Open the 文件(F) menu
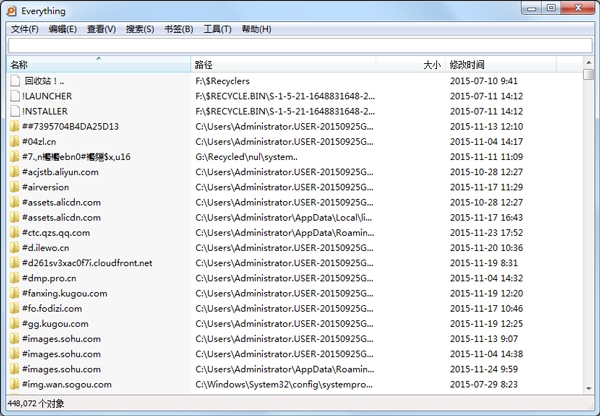Viewport: 600px width, 416px height. coord(24,29)
